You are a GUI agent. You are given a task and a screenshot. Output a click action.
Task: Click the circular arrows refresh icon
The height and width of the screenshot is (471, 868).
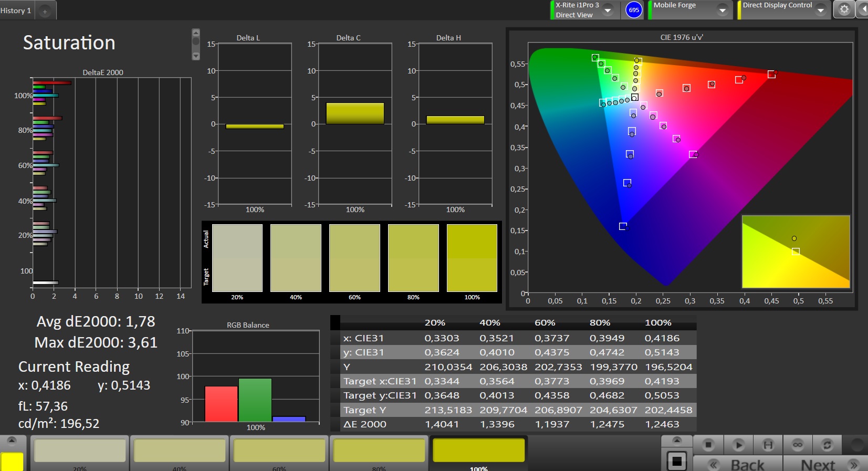tap(827, 445)
